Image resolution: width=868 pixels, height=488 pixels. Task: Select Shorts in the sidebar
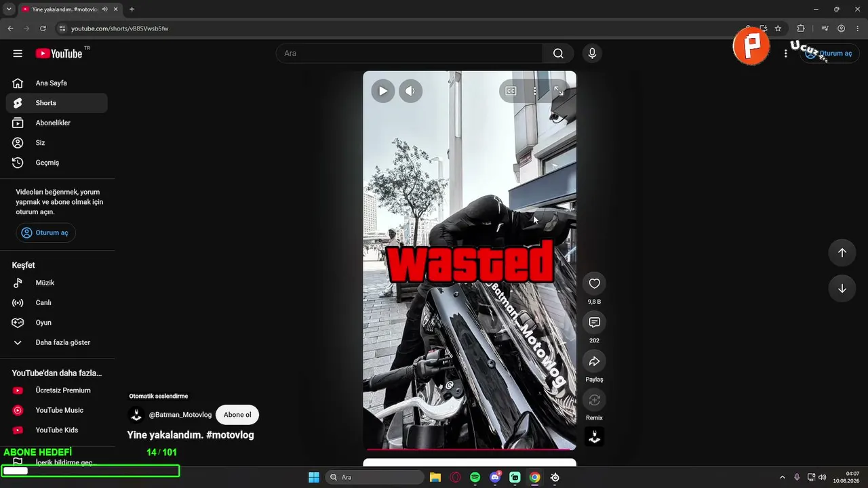57,103
